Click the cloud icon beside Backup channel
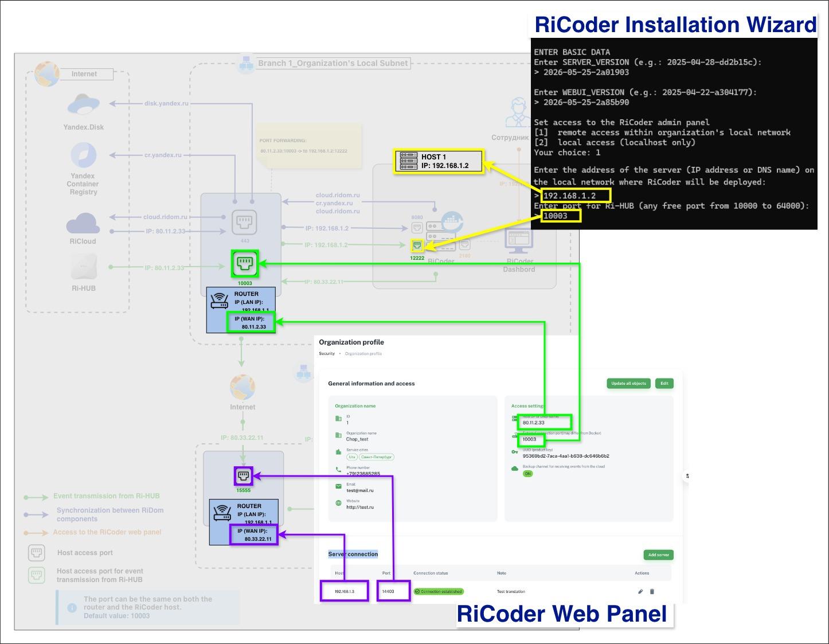Image resolution: width=829 pixels, height=644 pixels. (x=515, y=469)
